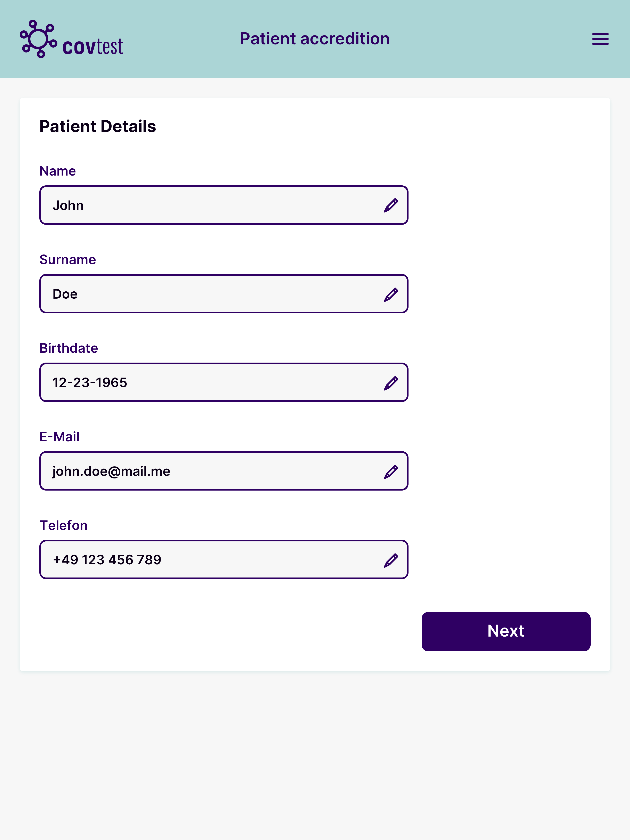Click the E-Mail label
Viewport: 630px width, 840px height.
tap(60, 437)
